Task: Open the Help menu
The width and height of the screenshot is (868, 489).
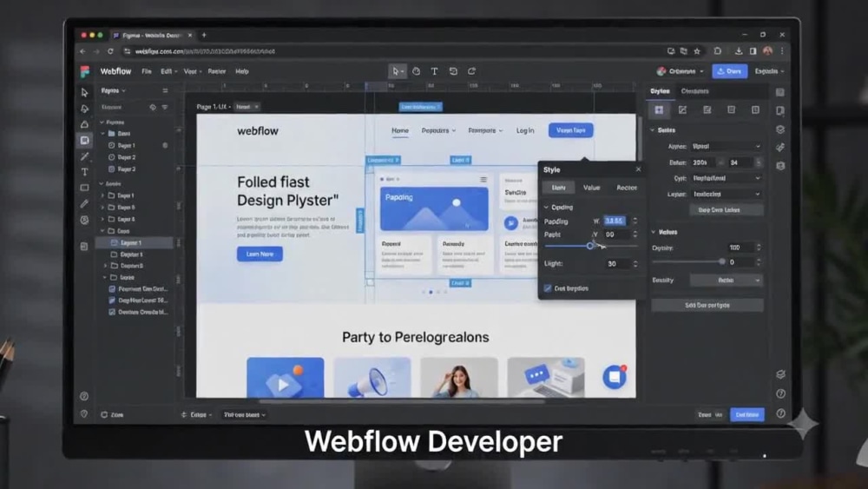Action: click(x=242, y=71)
